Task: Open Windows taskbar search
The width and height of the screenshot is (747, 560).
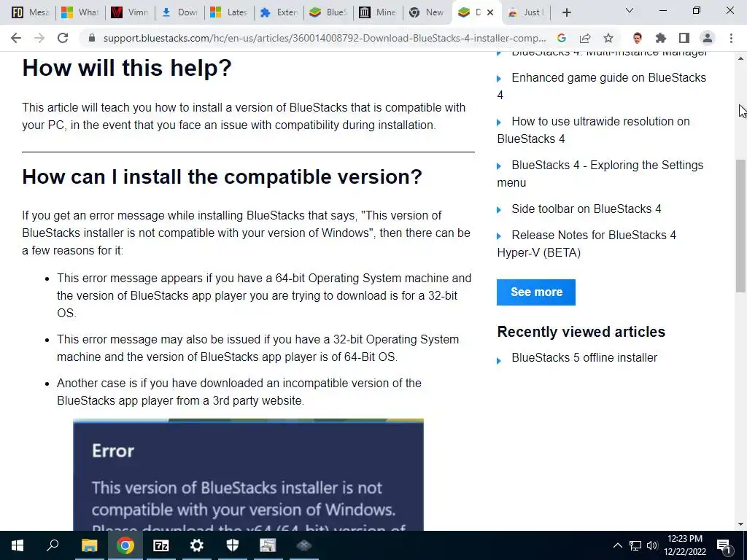Action: 53,545
